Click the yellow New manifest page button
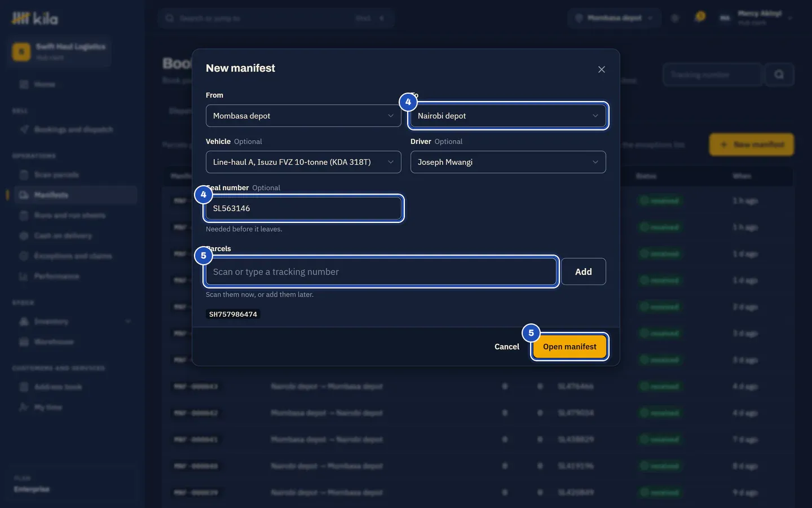 [x=752, y=144]
